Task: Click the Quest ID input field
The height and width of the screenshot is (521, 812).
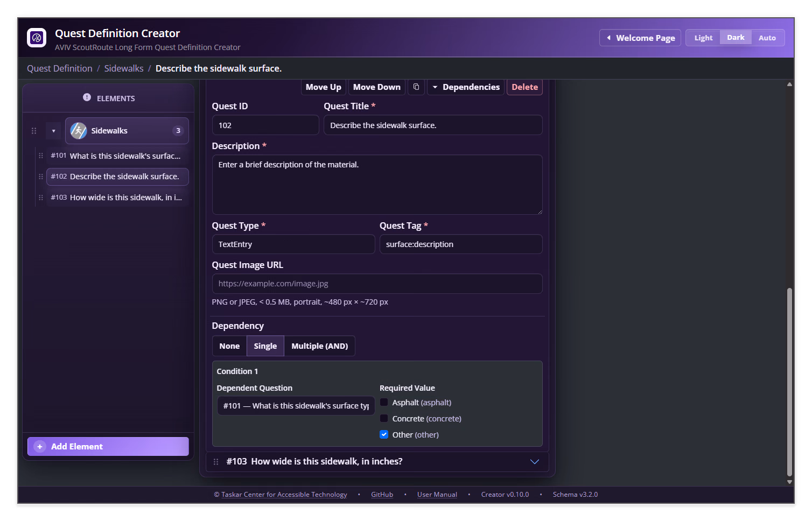Action: [x=265, y=125]
